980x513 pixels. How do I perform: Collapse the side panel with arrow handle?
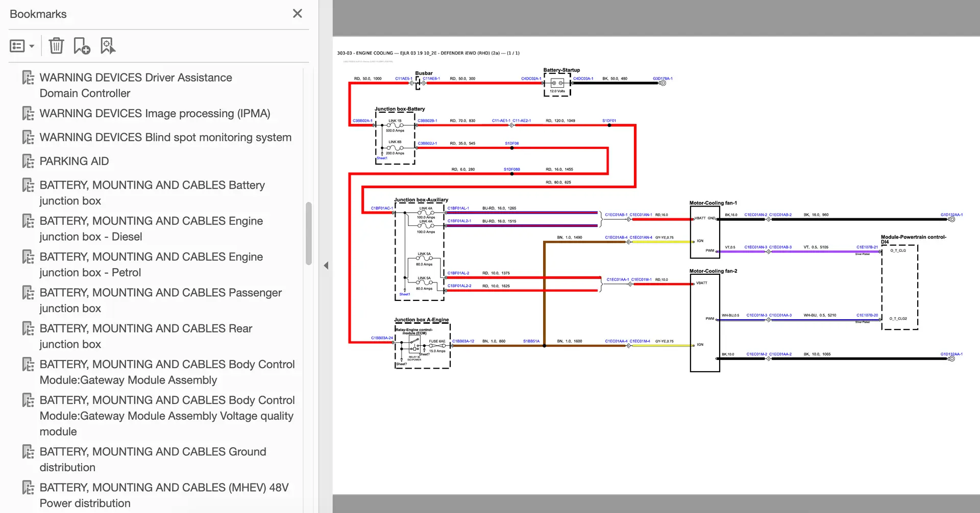(326, 265)
